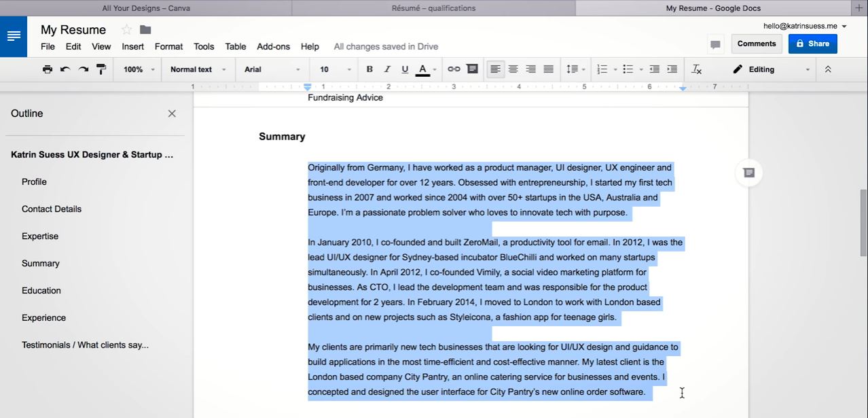Insert a link with the link icon
The height and width of the screenshot is (418, 868).
click(x=454, y=69)
